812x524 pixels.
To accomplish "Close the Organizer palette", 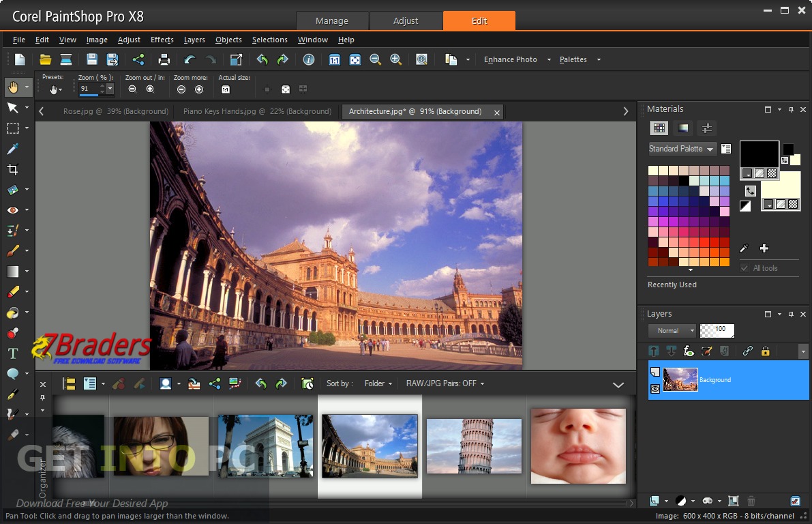I will pyautogui.click(x=43, y=384).
